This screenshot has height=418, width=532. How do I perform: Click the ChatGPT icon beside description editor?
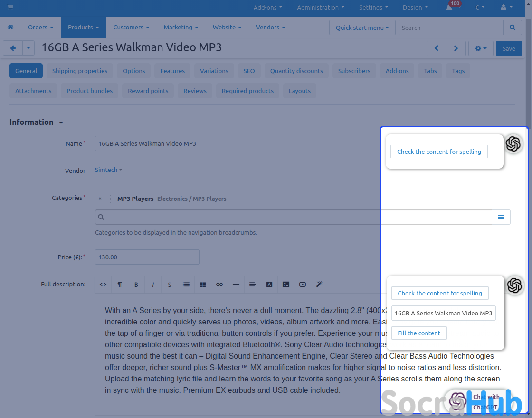[x=514, y=285]
